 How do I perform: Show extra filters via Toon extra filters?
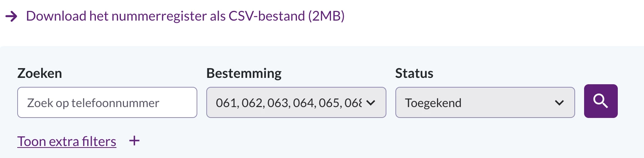coord(67,142)
